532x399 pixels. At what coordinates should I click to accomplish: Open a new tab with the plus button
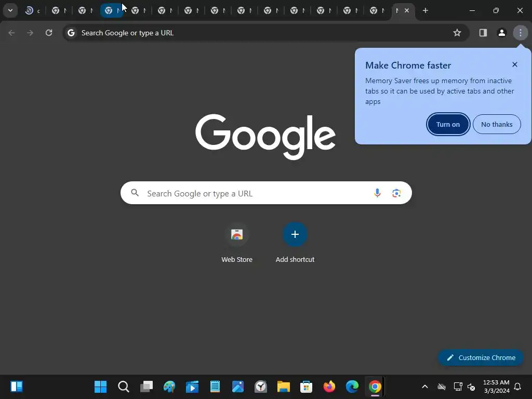tap(425, 10)
